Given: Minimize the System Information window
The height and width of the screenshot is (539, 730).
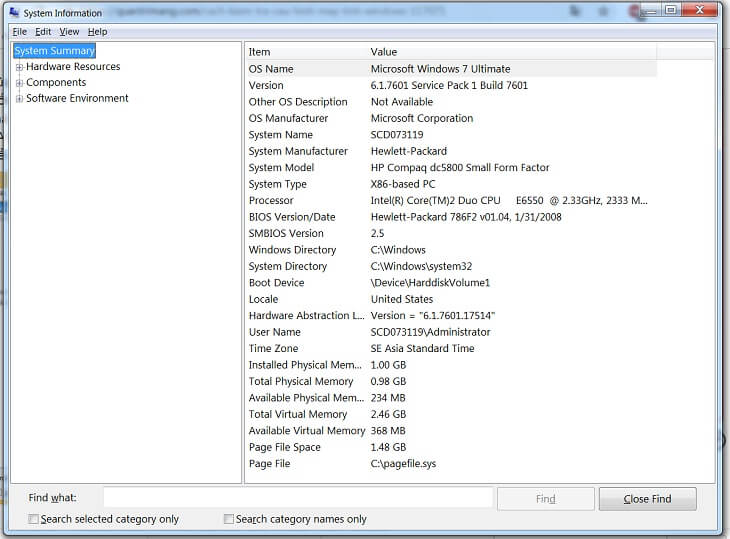Looking at the screenshot, I should 650,11.
